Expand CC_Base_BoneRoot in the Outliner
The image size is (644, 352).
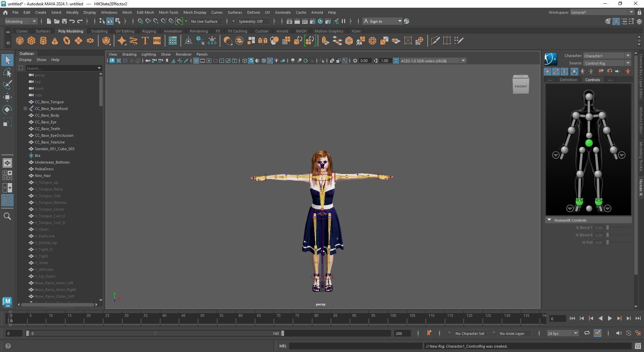click(25, 109)
